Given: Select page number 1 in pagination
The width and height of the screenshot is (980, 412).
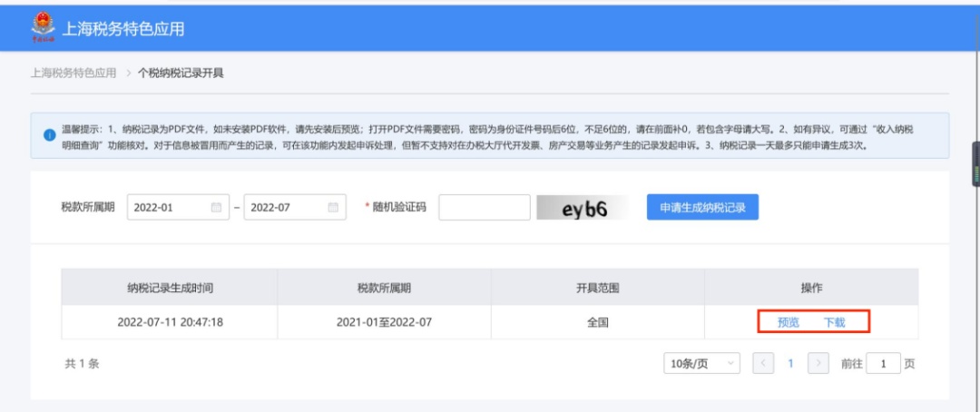Looking at the screenshot, I should 790,364.
